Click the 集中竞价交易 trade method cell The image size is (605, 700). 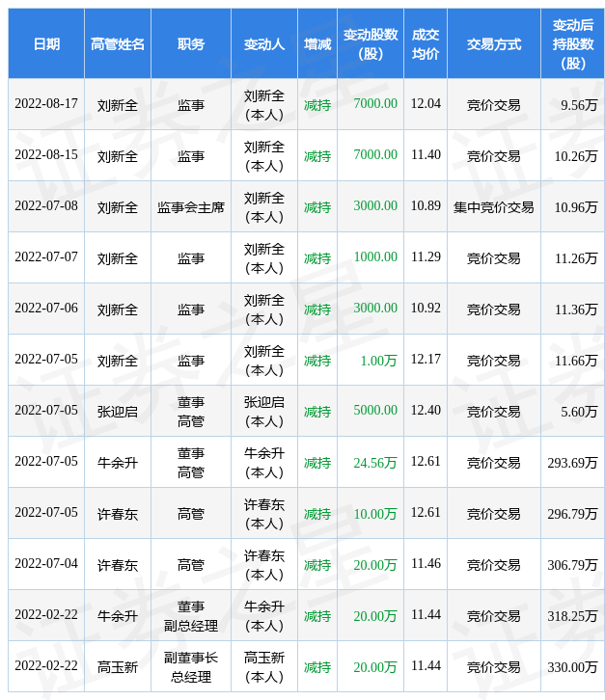click(x=494, y=207)
